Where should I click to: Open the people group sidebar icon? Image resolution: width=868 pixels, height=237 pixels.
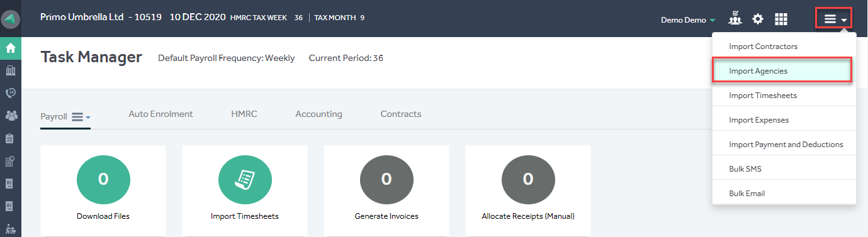10,116
